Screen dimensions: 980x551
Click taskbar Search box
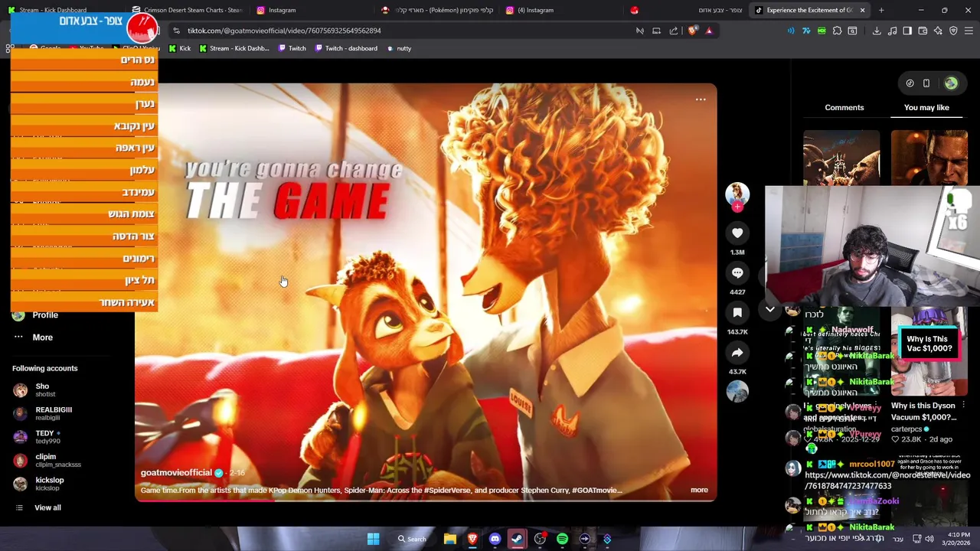412,539
